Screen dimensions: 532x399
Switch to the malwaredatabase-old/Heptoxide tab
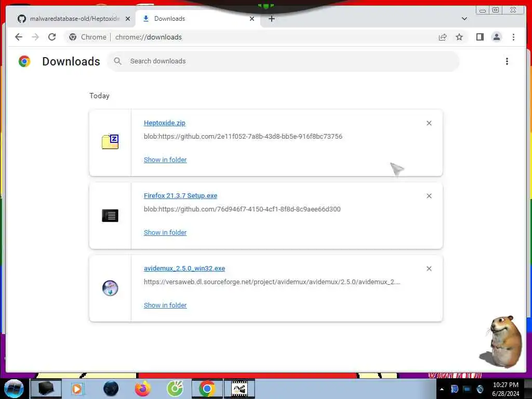coord(70,19)
